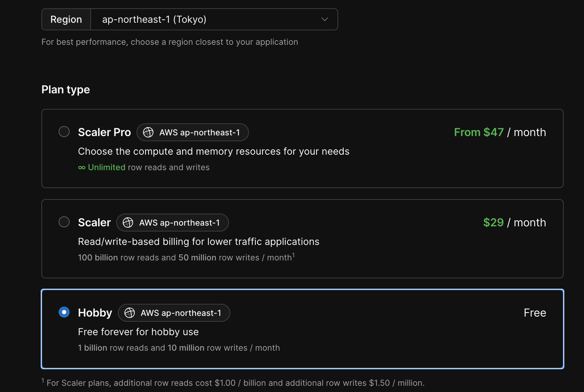
Task: Click the 'Plan type' heading
Action: [x=66, y=90]
